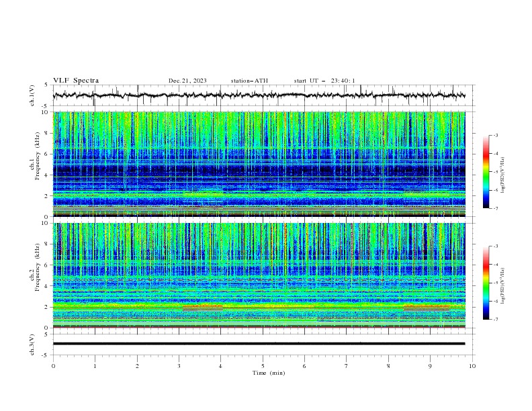Select the date text "Dec. 21, 2023"
Viewport: 532px width, 411px height.
pyautogui.click(x=187, y=81)
